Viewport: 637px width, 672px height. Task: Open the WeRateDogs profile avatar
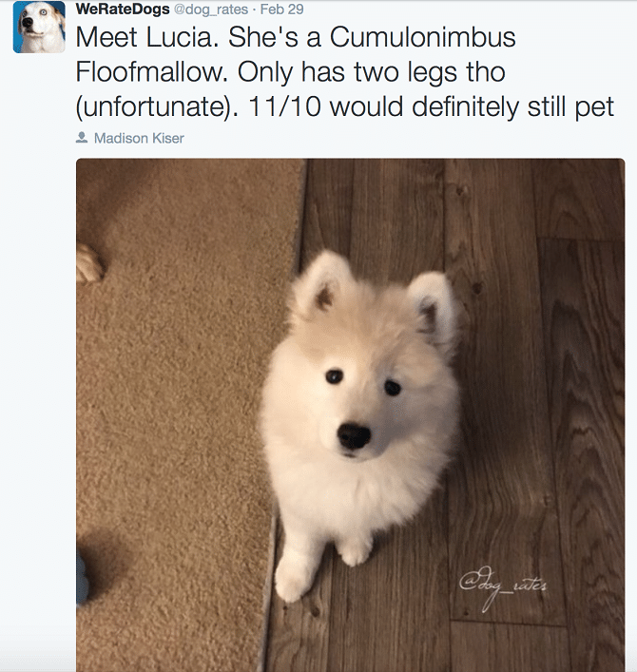39,27
